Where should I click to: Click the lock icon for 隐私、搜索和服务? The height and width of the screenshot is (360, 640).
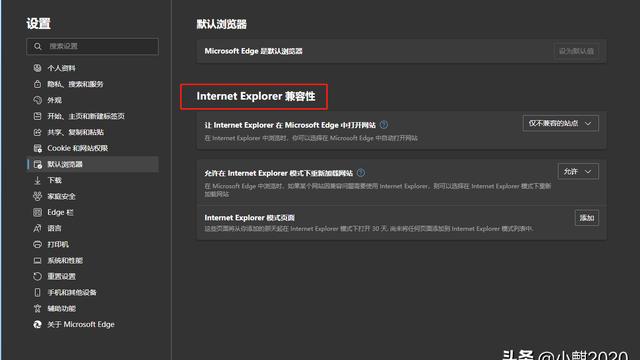(37, 84)
